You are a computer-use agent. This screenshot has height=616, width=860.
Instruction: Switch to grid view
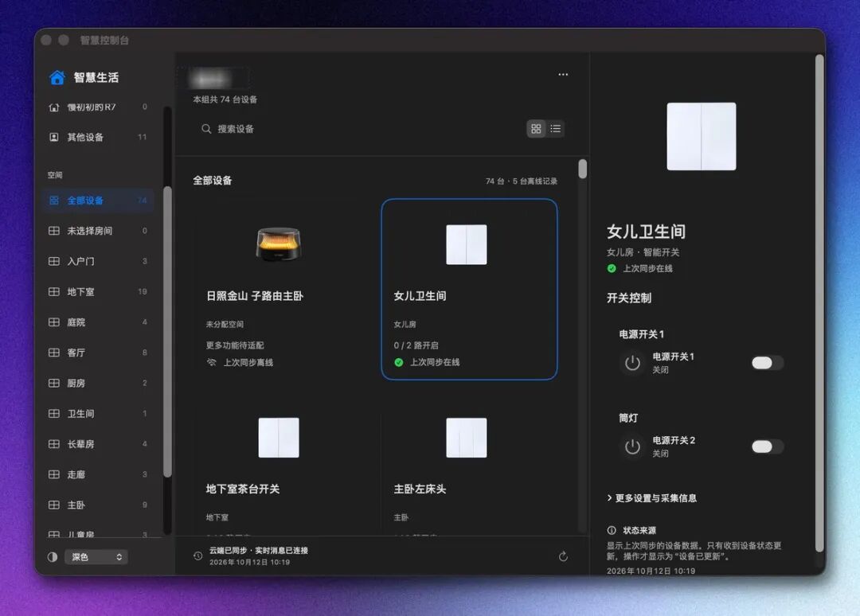pos(537,129)
